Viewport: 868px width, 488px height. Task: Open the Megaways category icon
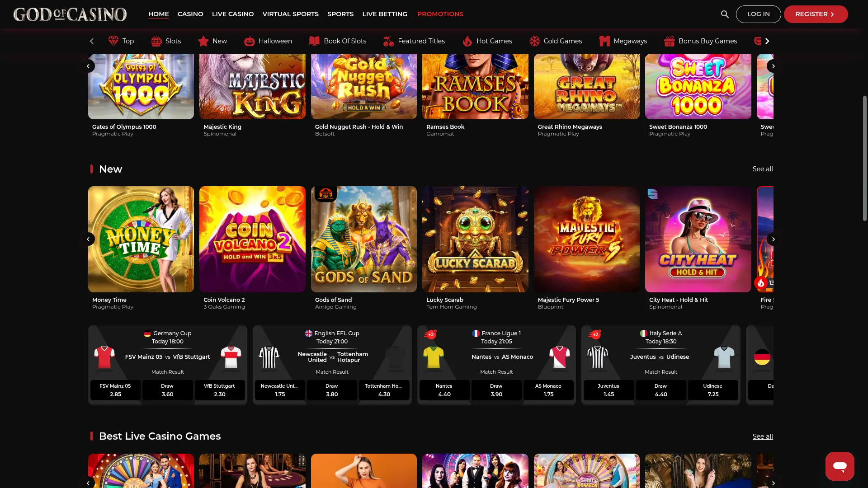(x=623, y=41)
